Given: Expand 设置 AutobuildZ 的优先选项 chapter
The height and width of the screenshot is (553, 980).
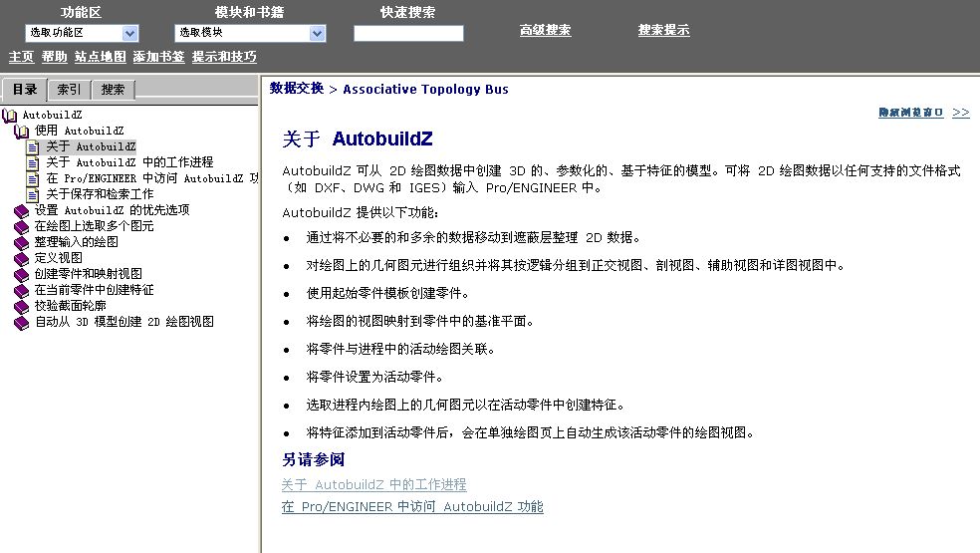Looking at the screenshot, I should [112, 211].
